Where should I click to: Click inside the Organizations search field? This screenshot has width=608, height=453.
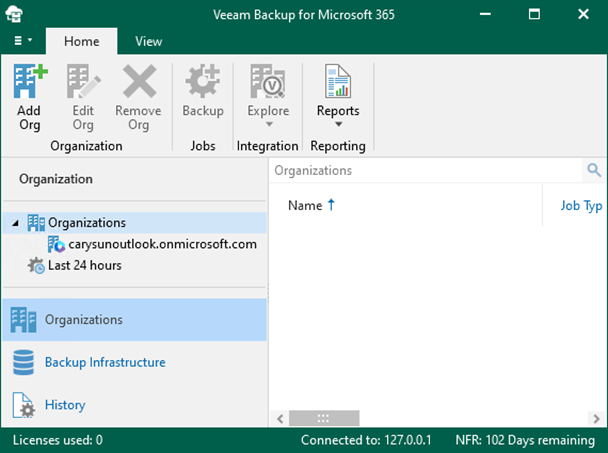click(425, 171)
